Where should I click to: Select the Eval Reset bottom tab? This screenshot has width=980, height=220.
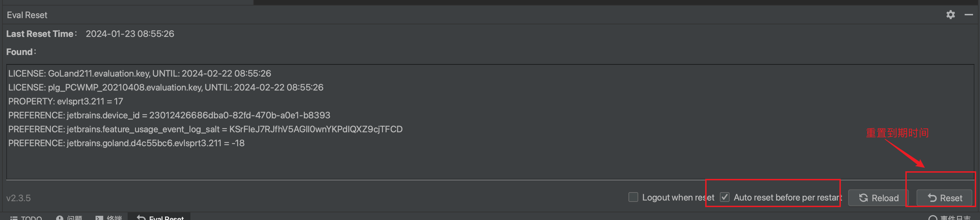(160, 217)
